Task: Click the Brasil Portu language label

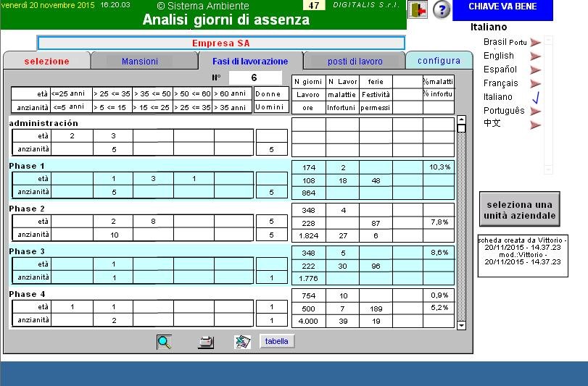Action: pos(505,42)
